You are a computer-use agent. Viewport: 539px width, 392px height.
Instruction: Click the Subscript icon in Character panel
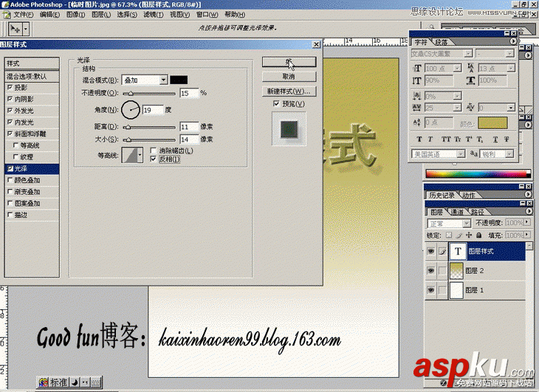pyautogui.click(x=479, y=139)
